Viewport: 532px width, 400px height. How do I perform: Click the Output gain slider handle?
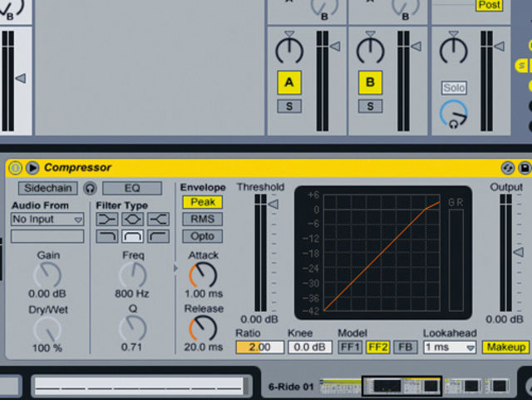pyautogui.click(x=519, y=252)
